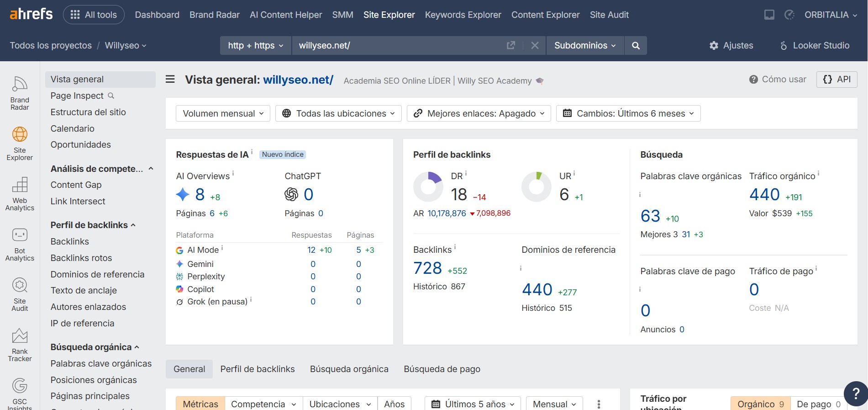
Task: Toggle the hamburger menu next to Vista general
Action: coord(170,79)
